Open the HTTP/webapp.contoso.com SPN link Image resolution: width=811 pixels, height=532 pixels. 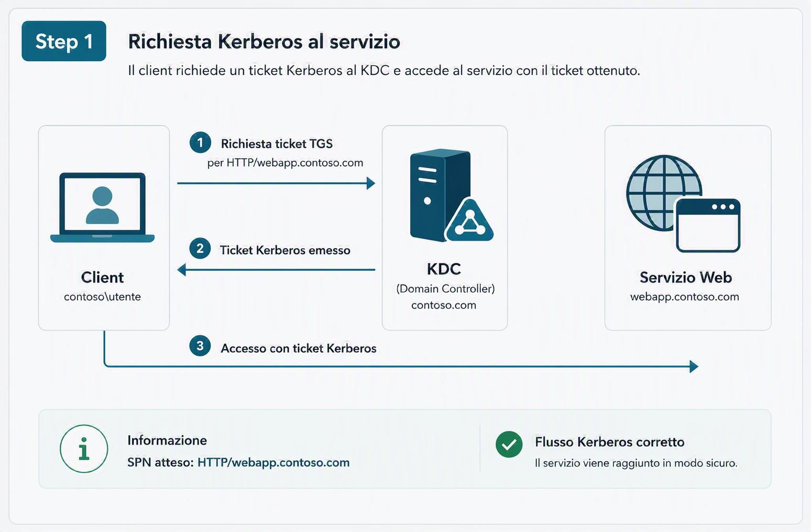(273, 462)
